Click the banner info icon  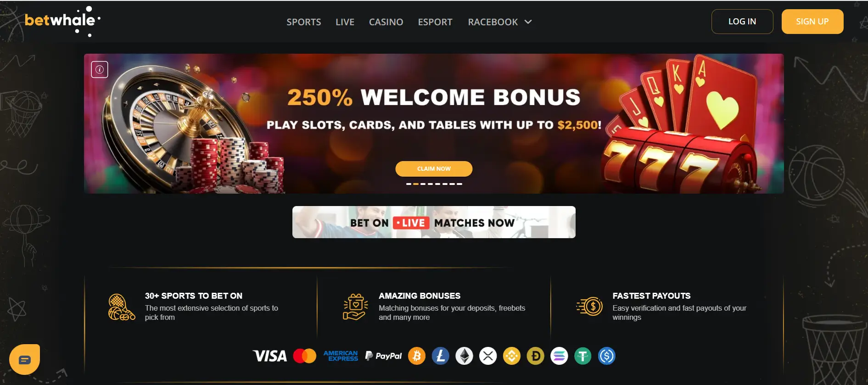click(x=100, y=70)
